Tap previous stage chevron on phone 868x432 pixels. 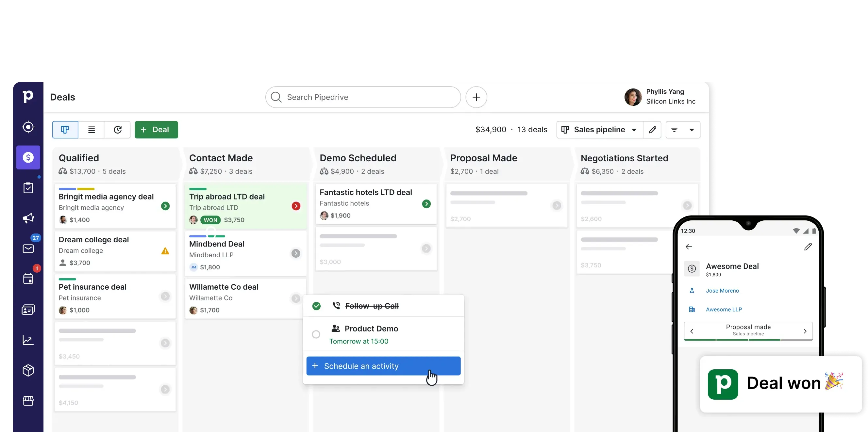point(692,331)
